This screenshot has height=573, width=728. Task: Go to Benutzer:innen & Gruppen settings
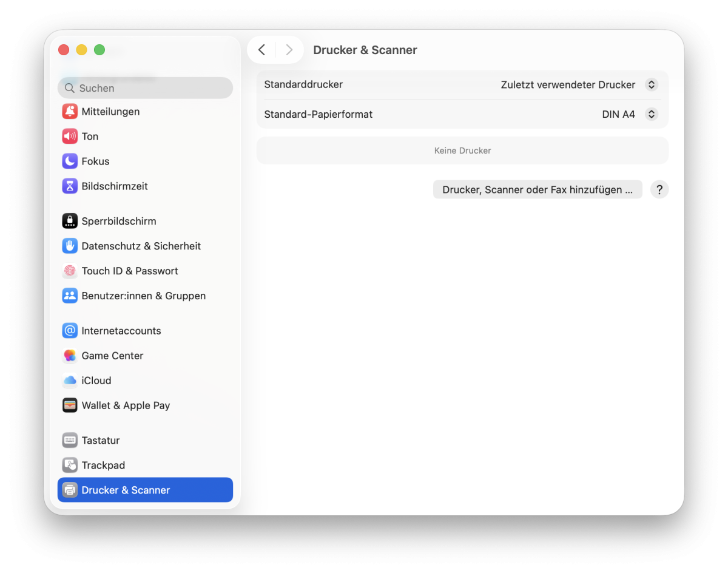[143, 296]
